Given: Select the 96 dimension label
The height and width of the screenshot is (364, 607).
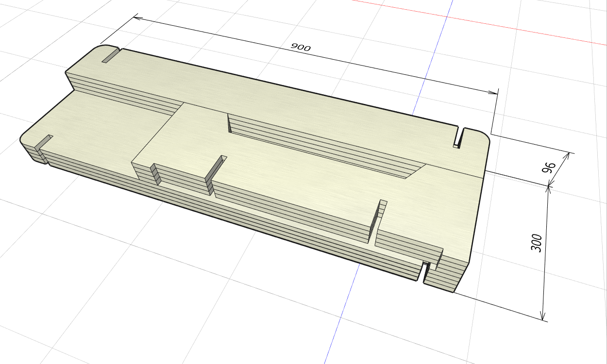Looking at the screenshot, I should (x=548, y=167).
